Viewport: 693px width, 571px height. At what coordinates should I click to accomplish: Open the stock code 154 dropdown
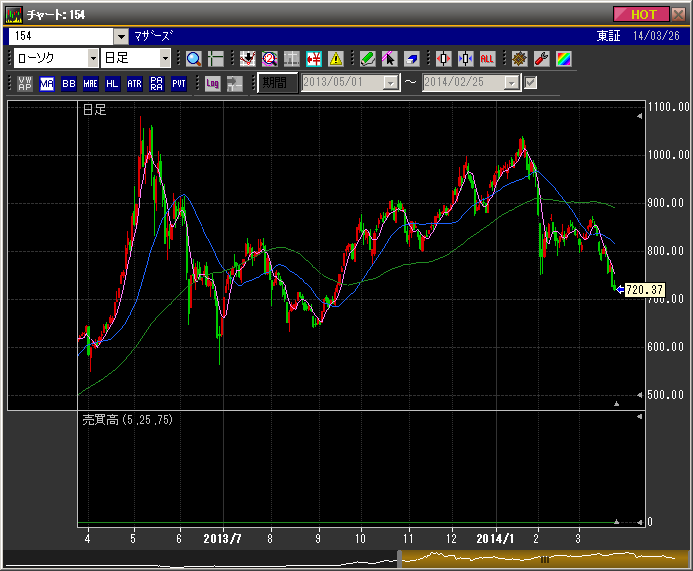(121, 36)
